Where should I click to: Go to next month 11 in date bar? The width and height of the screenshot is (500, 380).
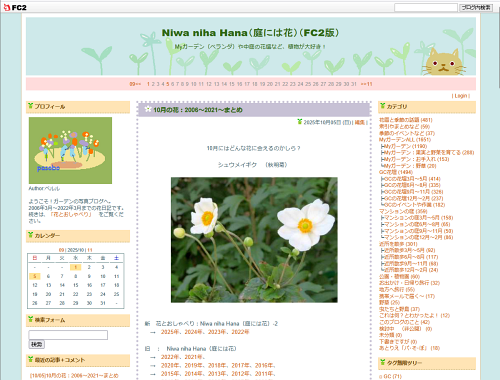coord(366,84)
